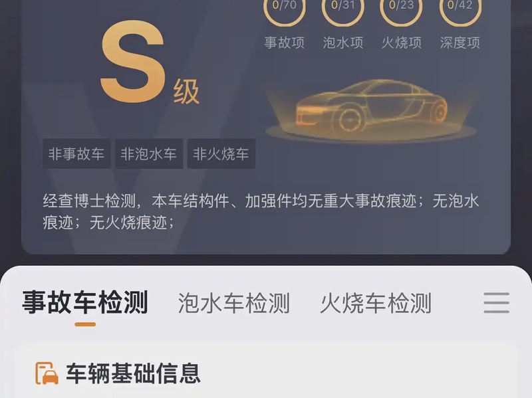This screenshot has height=398, width=532.
Task: Select the 事故车检测 tab
Action: pyautogui.click(x=85, y=302)
